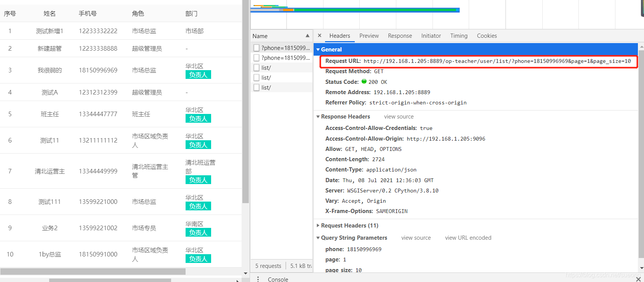Click the Remote Address value

tap(402, 92)
